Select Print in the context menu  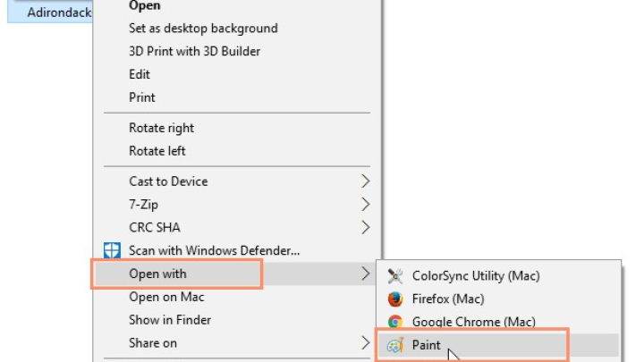[142, 97]
